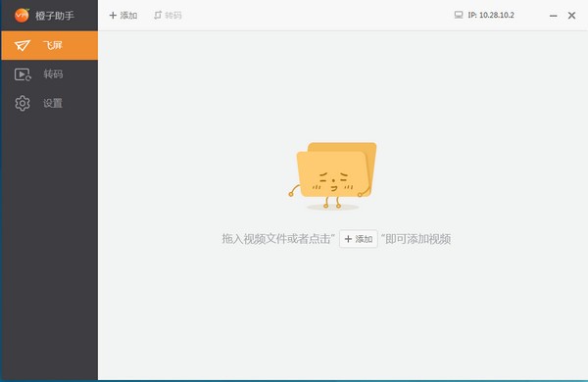The image size is (588, 382).
Task: Click the orange VR logo icon
Action: point(22,15)
